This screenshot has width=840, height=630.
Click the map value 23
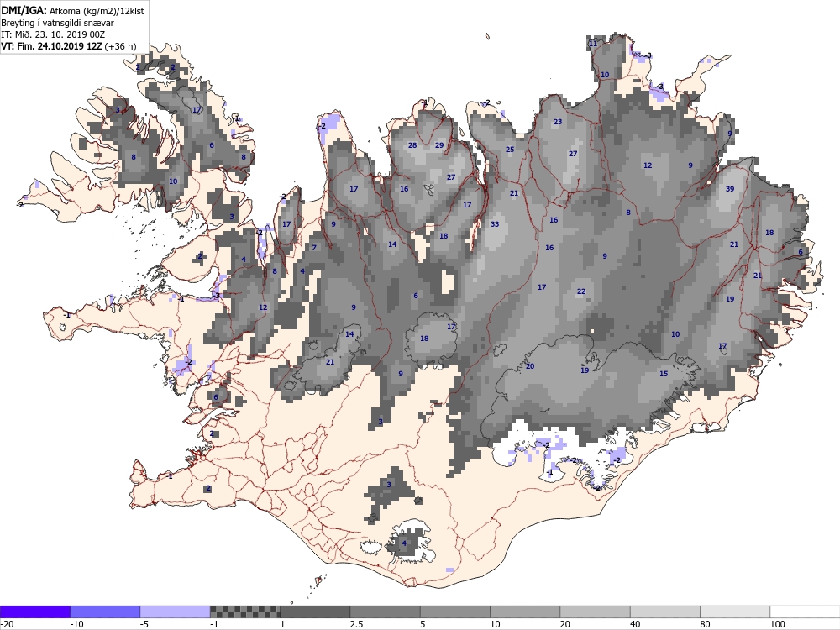tap(558, 122)
